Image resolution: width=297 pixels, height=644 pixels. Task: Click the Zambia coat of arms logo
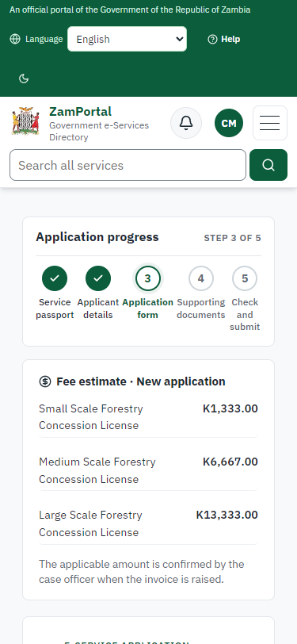(x=25, y=121)
